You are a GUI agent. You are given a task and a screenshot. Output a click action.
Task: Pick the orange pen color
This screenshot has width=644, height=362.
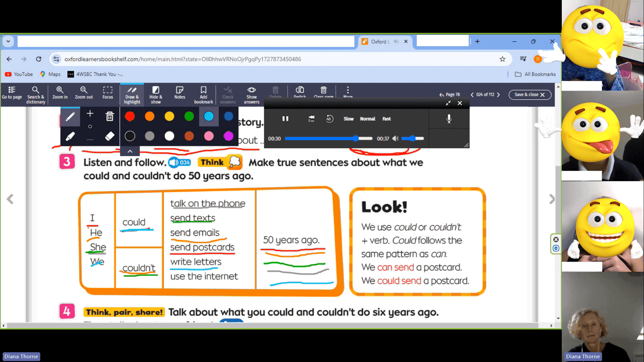(150, 116)
